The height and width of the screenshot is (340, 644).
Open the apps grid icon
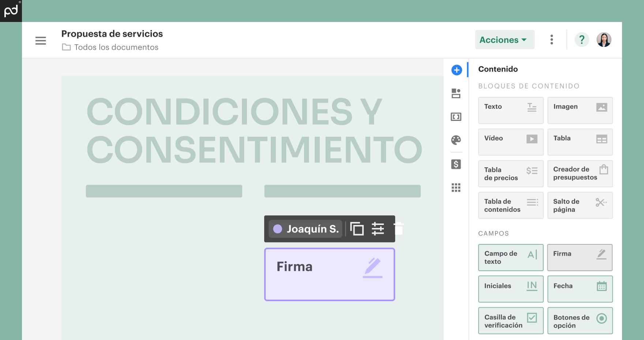click(x=456, y=188)
